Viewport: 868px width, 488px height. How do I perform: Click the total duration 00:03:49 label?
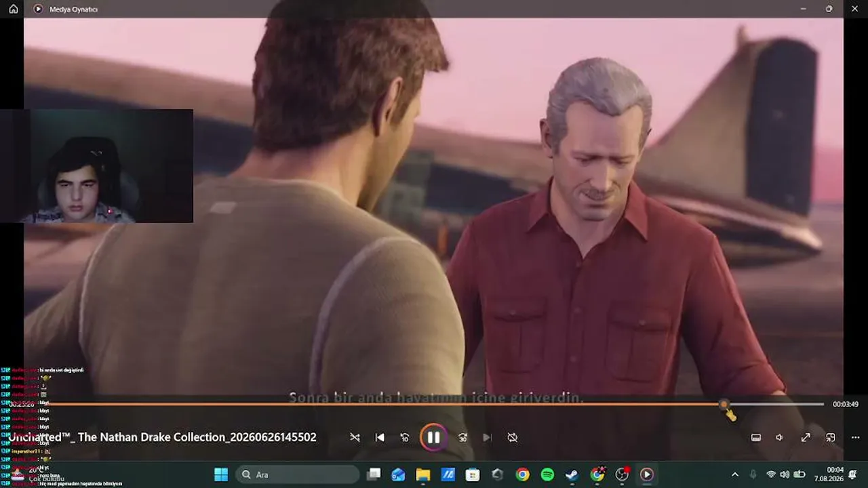coord(846,404)
